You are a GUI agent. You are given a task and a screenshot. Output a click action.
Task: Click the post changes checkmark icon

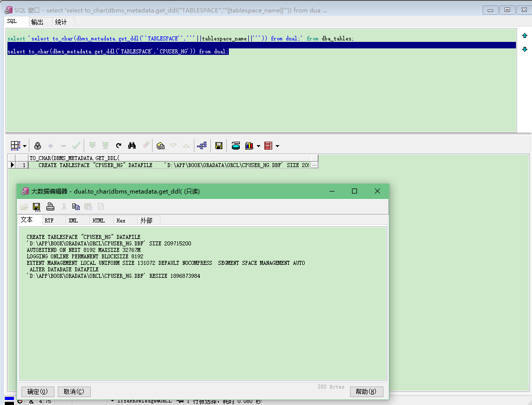76,146
